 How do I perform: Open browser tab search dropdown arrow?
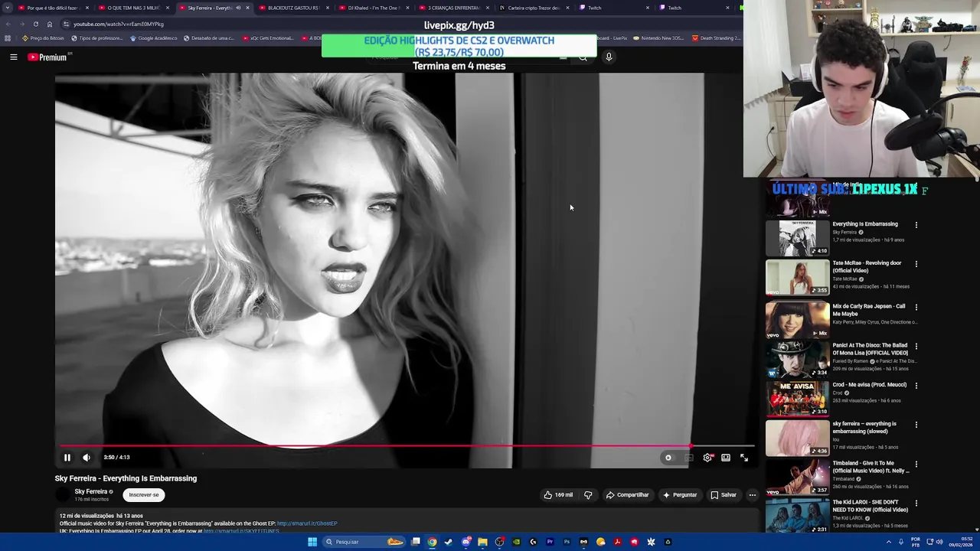(x=8, y=8)
